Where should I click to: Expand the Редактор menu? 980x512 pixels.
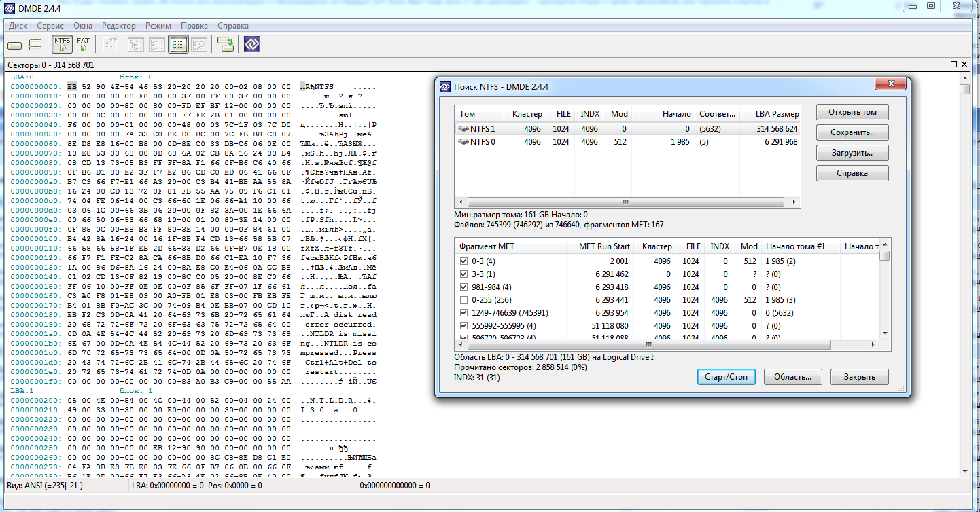click(x=118, y=25)
